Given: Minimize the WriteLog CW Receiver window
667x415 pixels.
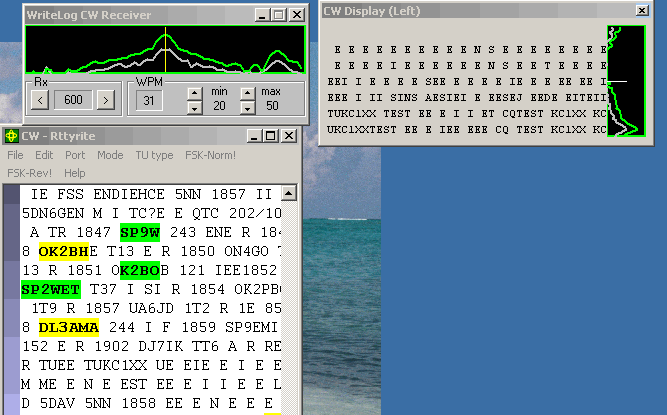Looking at the screenshot, I should click(262, 15).
